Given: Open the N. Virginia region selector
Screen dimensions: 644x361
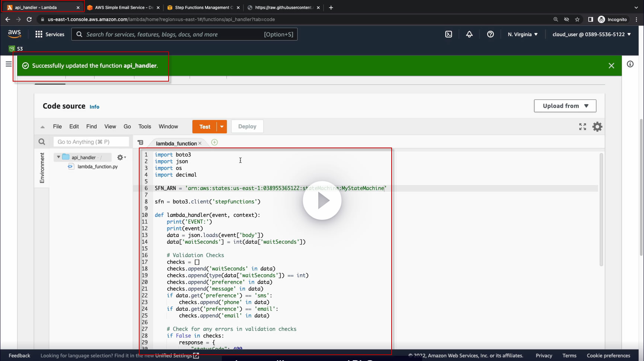Looking at the screenshot, I should [x=523, y=34].
